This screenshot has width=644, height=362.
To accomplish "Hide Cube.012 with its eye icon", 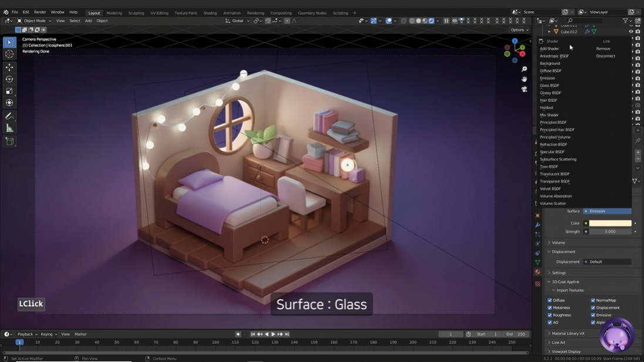I will coord(631,32).
